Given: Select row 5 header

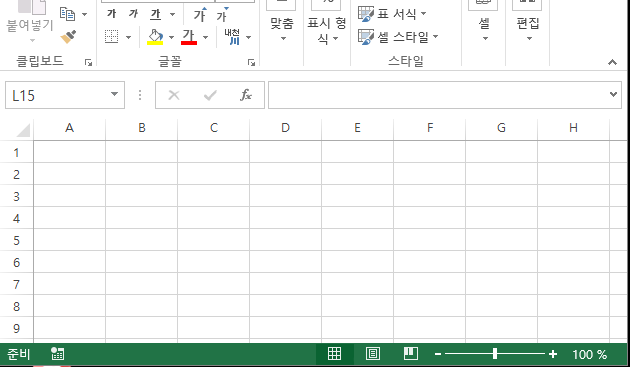Looking at the screenshot, I should (16, 240).
